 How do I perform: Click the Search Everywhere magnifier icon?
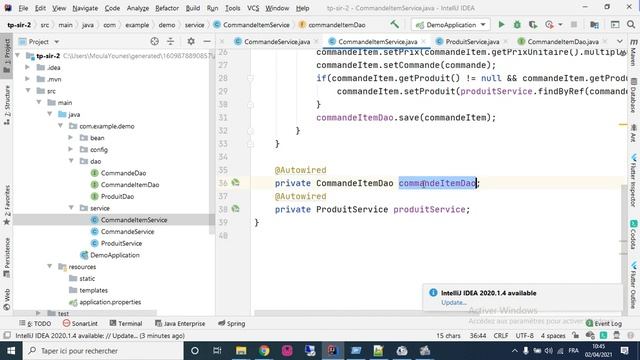[631, 24]
